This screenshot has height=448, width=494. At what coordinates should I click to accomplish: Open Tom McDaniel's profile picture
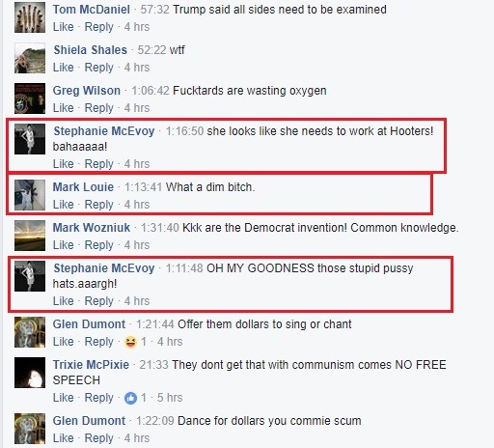click(x=30, y=17)
